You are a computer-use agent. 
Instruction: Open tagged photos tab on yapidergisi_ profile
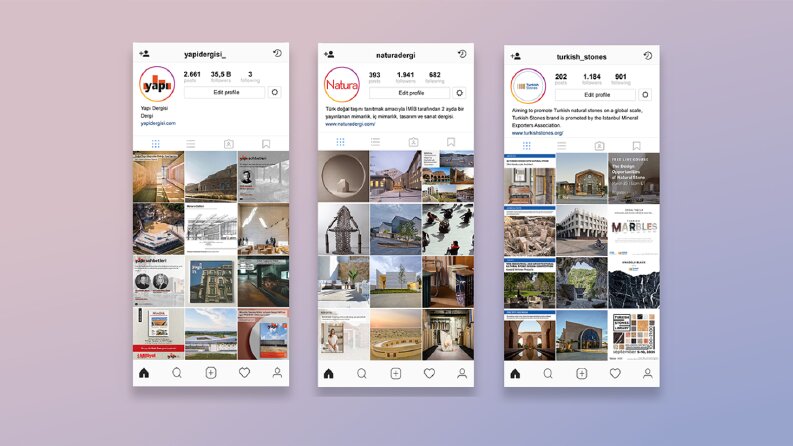point(229,144)
